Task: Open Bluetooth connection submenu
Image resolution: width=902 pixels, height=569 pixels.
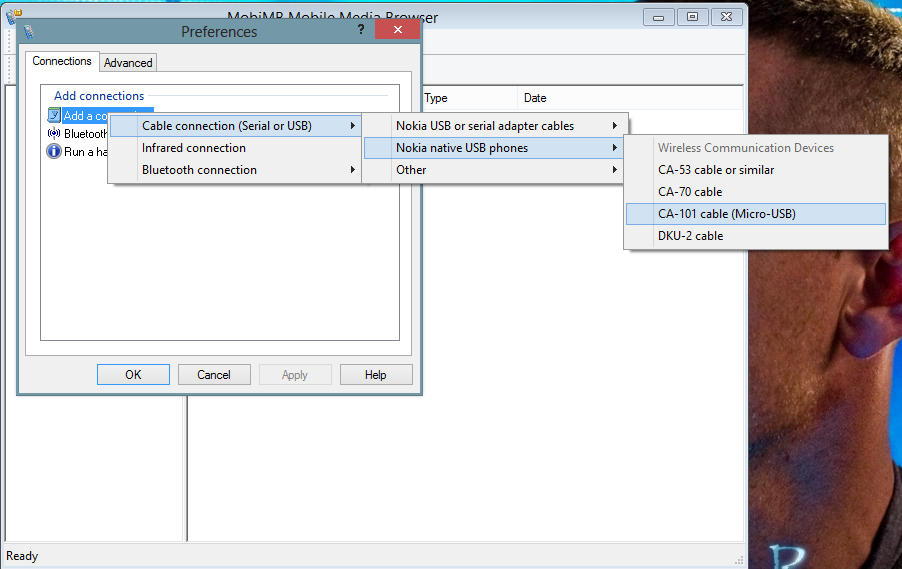Action: [x=235, y=170]
